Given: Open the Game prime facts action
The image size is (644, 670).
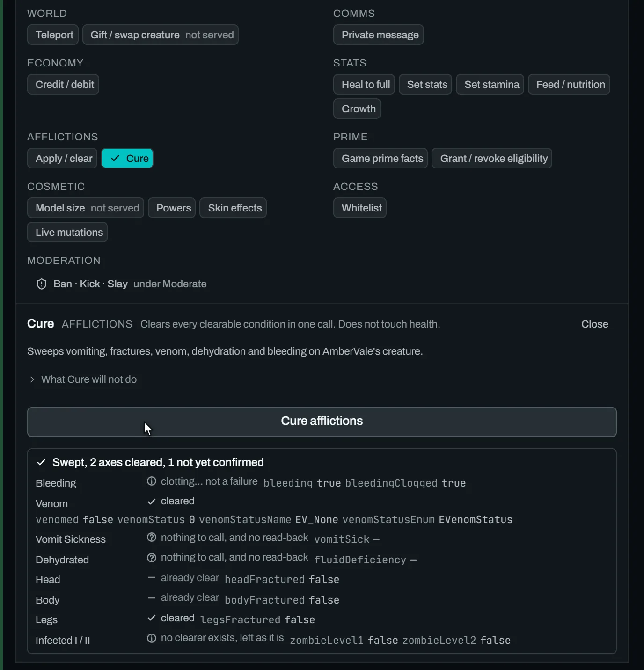Looking at the screenshot, I should 381,158.
